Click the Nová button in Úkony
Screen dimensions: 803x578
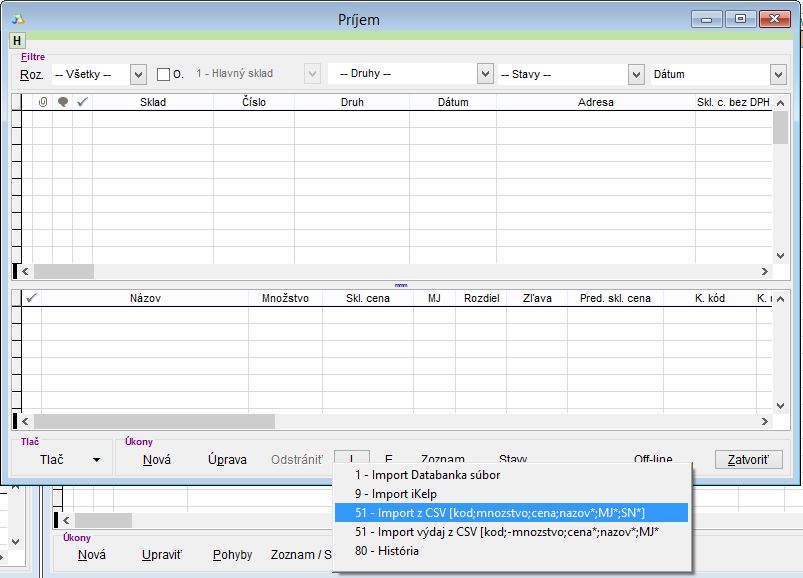coord(156,460)
